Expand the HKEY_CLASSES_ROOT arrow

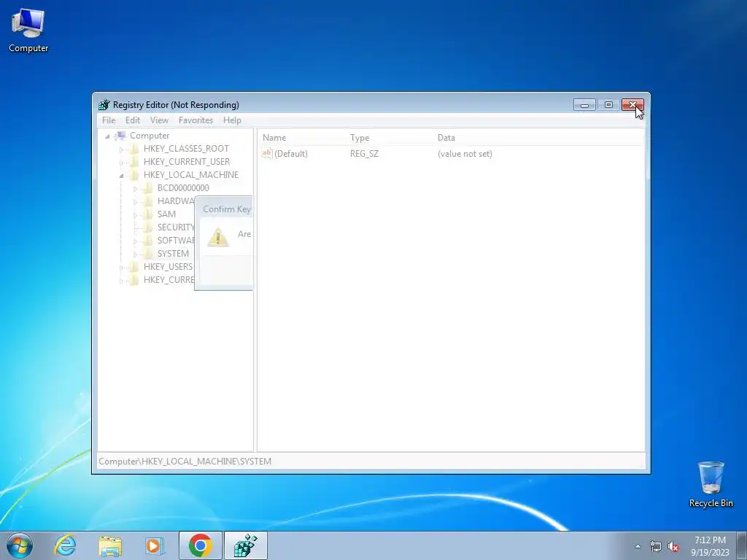click(121, 149)
